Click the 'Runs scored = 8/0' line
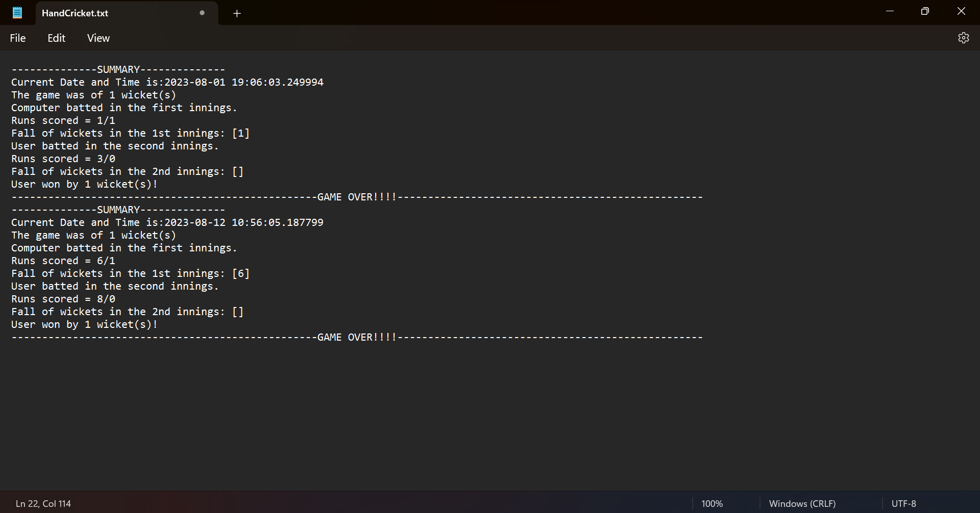This screenshot has width=980, height=513. 63,299
